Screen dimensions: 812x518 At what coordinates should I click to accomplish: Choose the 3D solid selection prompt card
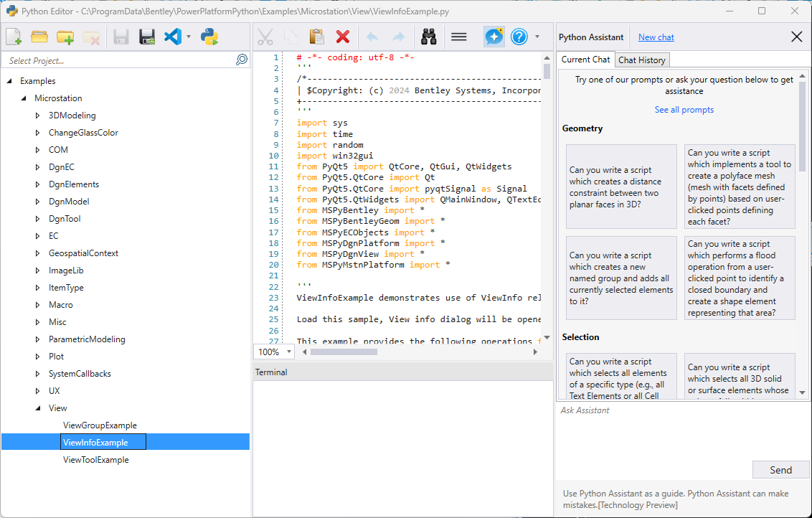pyautogui.click(x=740, y=377)
